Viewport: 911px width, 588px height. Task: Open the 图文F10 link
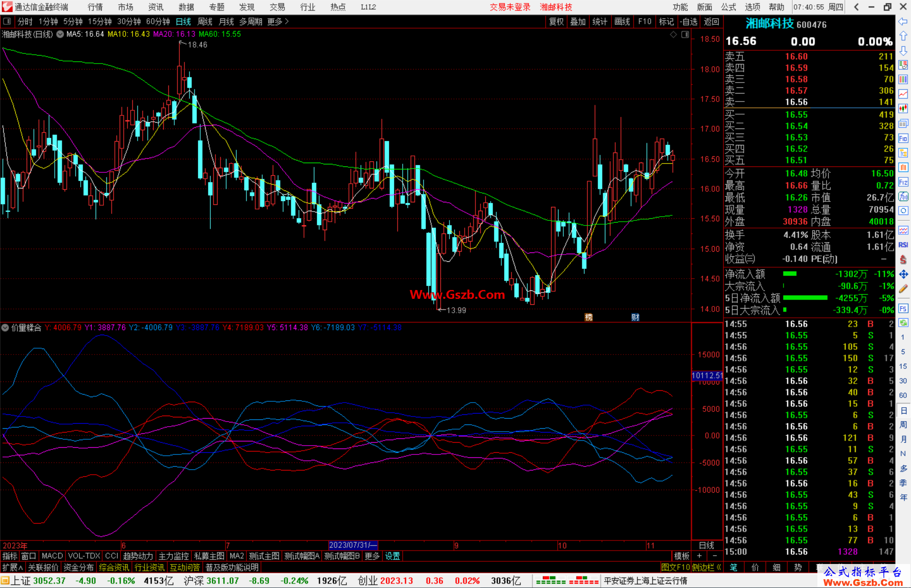tap(675, 567)
